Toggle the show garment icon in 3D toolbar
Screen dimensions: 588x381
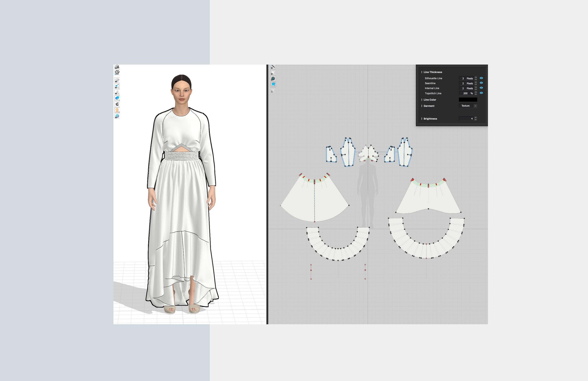[x=117, y=80]
